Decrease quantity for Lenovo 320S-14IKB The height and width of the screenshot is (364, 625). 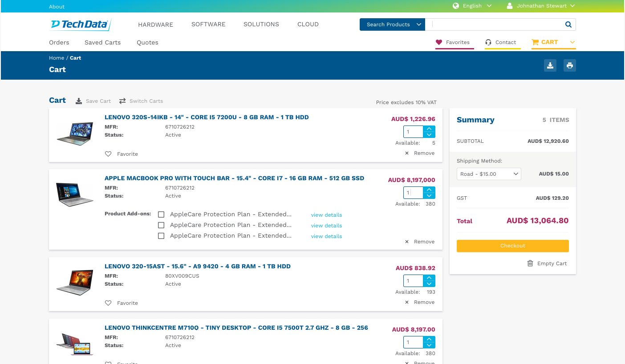click(429, 134)
